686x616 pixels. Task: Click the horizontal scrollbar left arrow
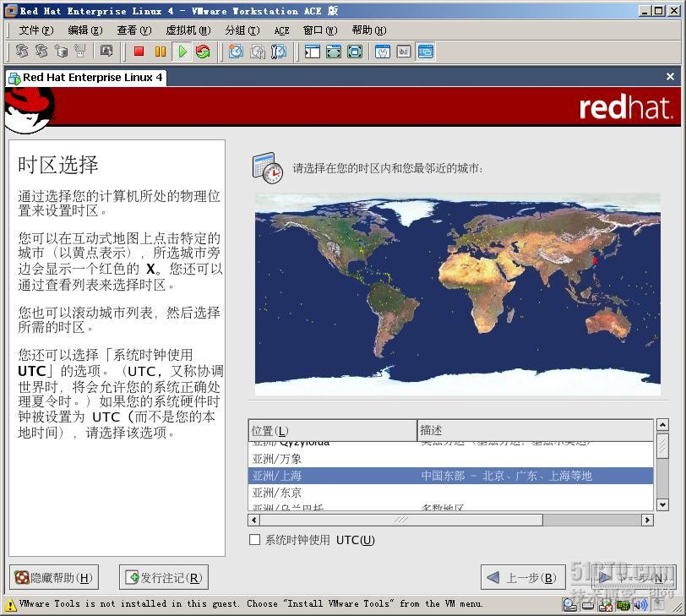pyautogui.click(x=253, y=520)
